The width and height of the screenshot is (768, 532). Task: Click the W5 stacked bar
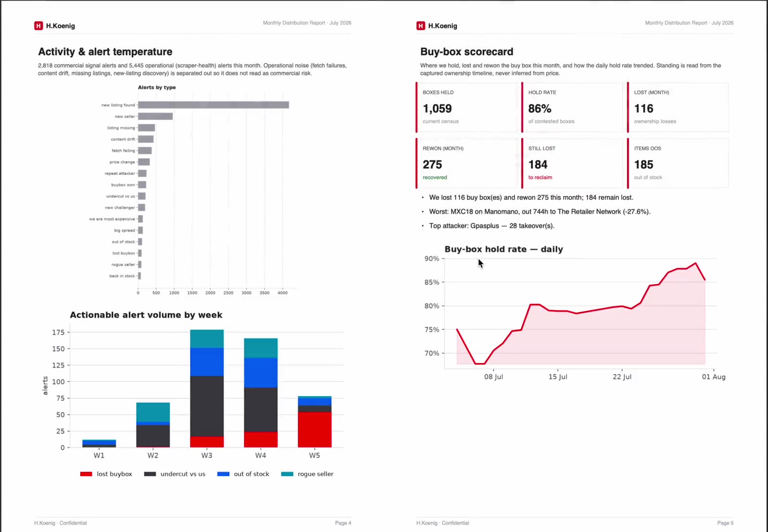tap(314, 422)
